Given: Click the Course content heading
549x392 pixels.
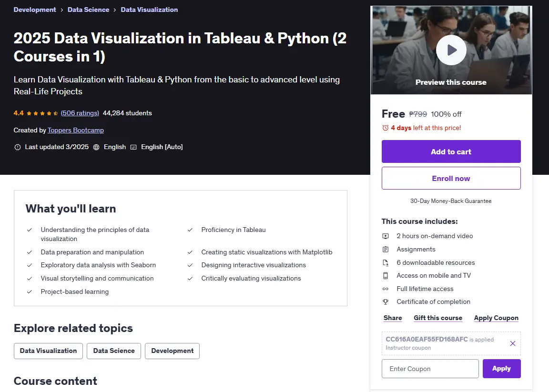Looking at the screenshot, I should coord(55,381).
